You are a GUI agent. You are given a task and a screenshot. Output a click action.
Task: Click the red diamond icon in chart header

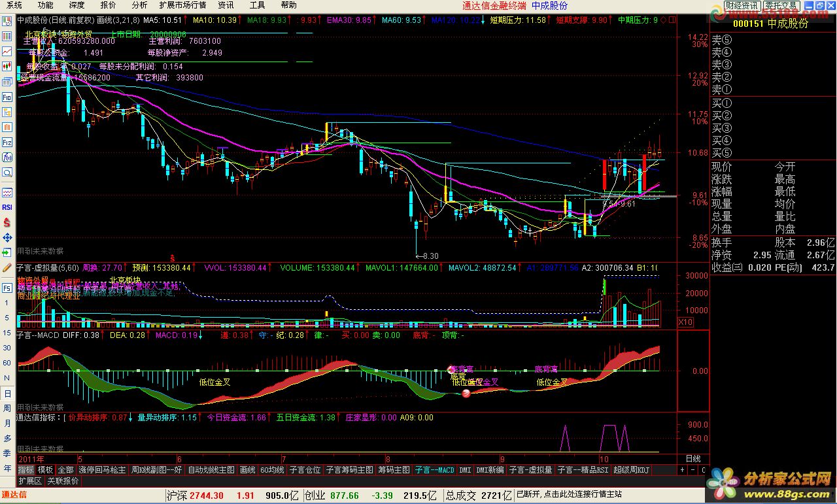[664, 20]
